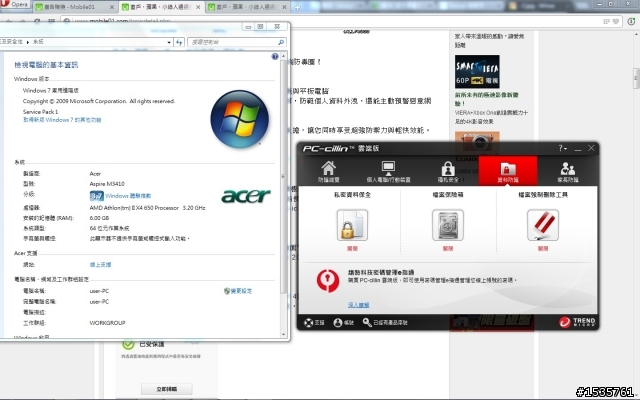Select the red data protection tab in PC-cillin

tap(508, 171)
